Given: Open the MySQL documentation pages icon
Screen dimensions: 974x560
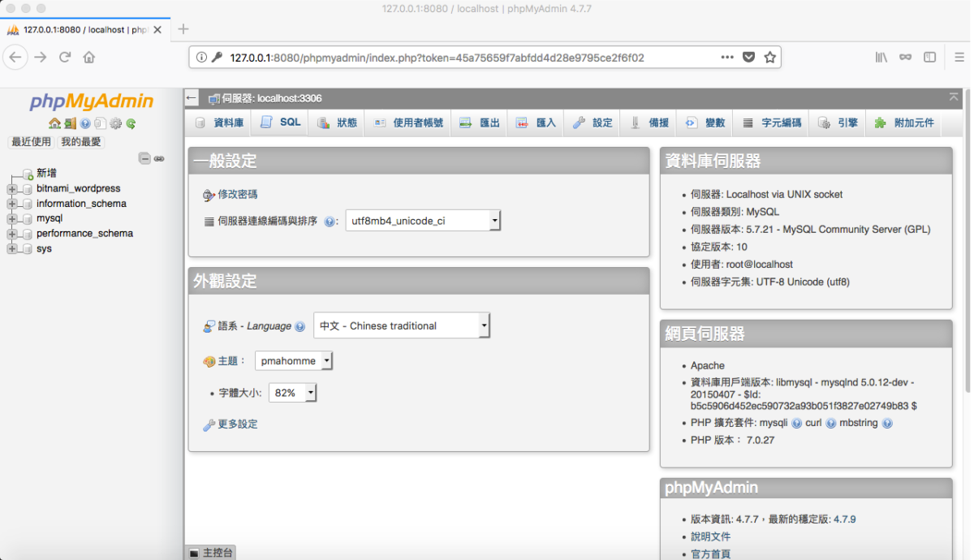Looking at the screenshot, I should [100, 123].
